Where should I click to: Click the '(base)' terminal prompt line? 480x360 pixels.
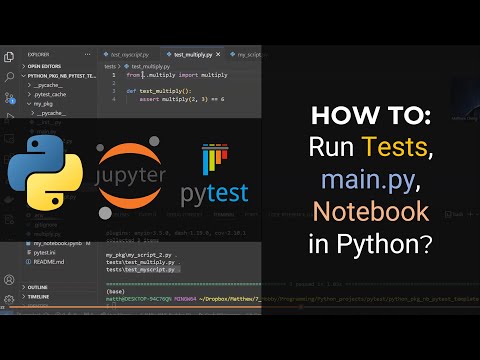coord(115,291)
